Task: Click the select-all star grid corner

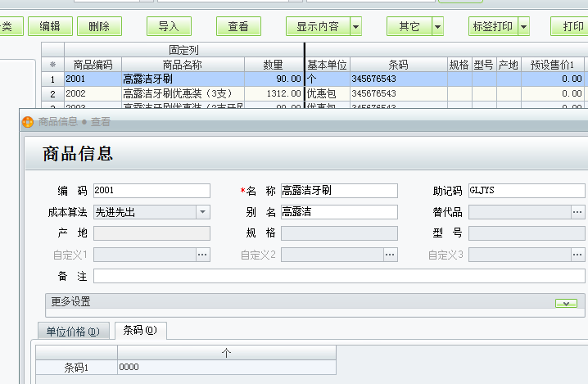Action: pos(53,65)
